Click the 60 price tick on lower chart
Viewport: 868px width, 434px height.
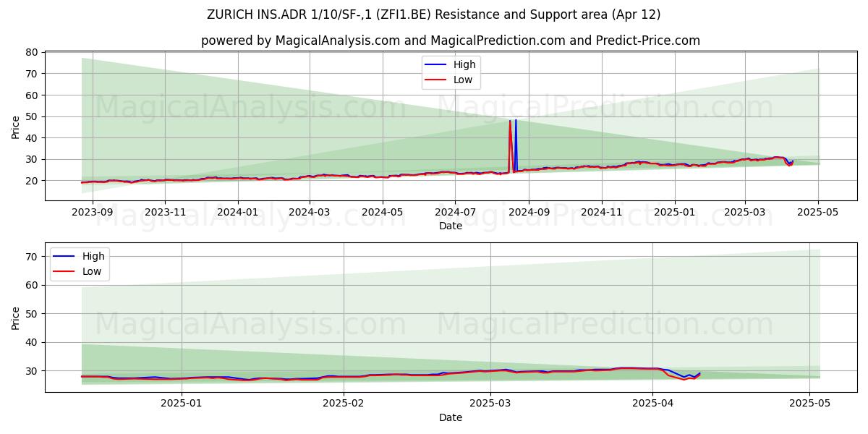click(x=32, y=285)
